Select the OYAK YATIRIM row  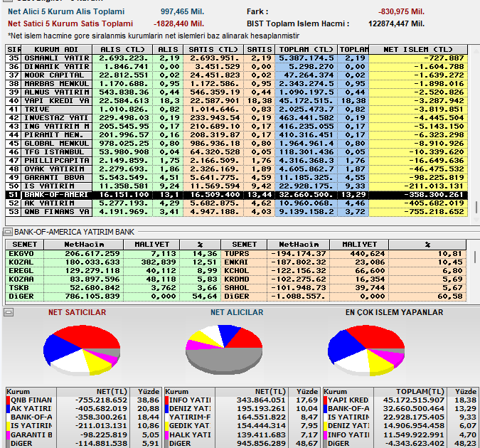coord(236,169)
